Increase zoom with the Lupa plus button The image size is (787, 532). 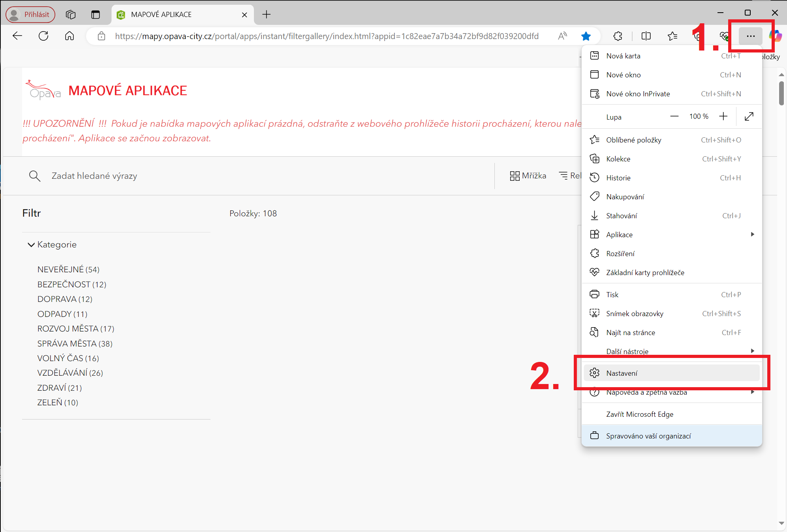(723, 116)
